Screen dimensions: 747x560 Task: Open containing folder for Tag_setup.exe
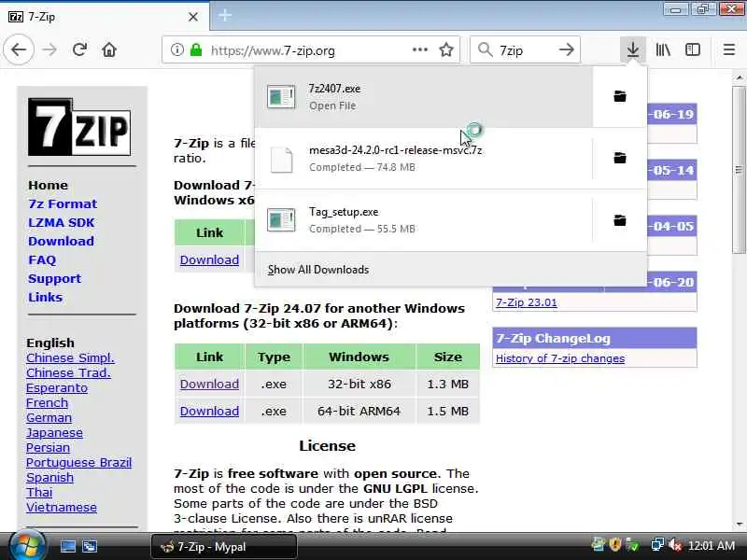click(x=620, y=220)
